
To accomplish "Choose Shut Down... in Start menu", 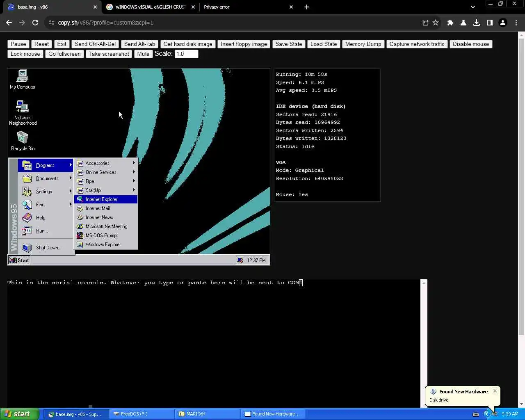I will pyautogui.click(x=46, y=248).
